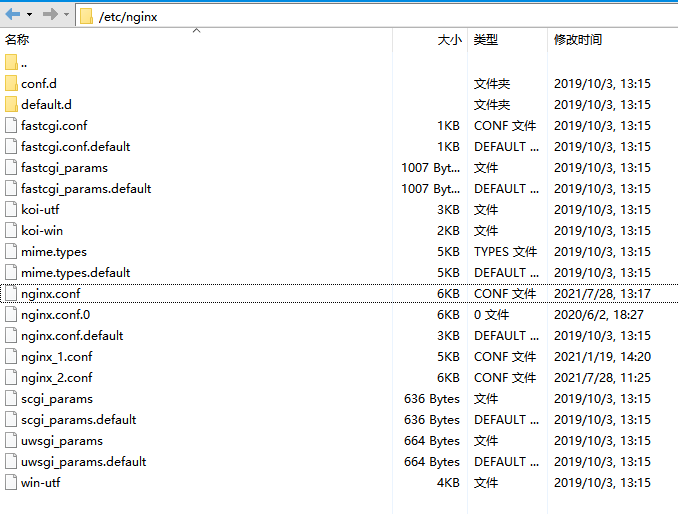This screenshot has width=678, height=514.
Task: Click fastcgi_params.default file icon
Action: [11, 188]
